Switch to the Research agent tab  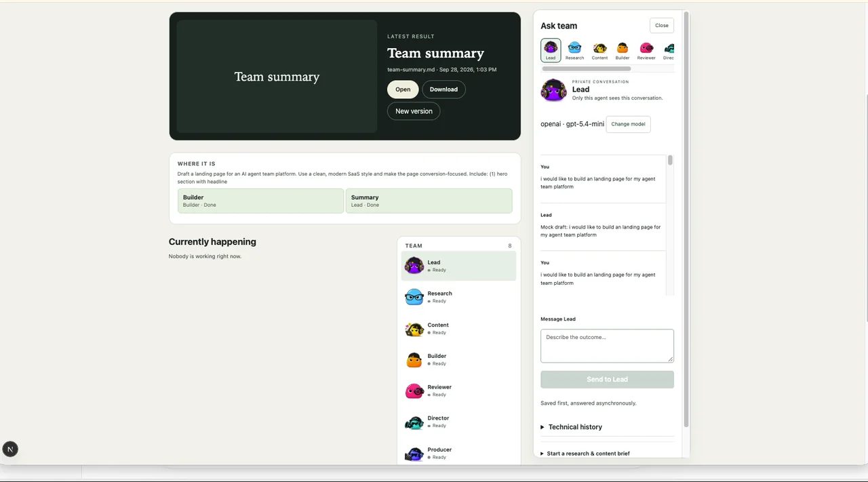[574, 50]
